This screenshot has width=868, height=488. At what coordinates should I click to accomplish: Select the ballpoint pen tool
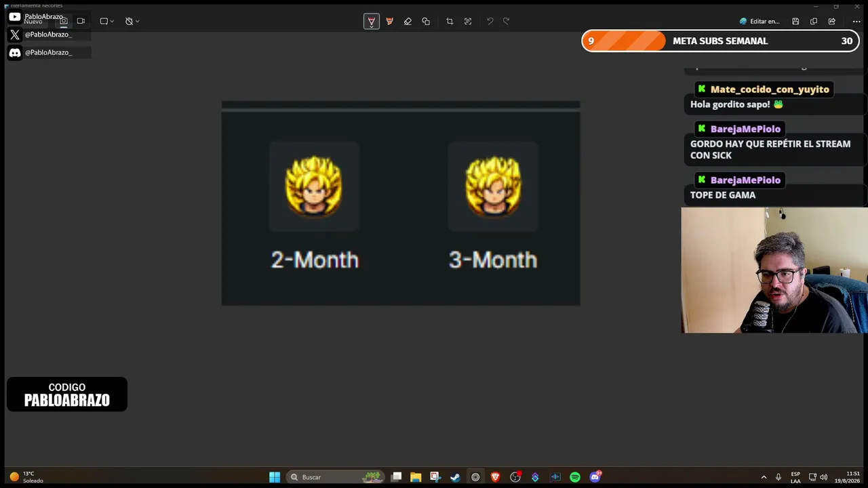point(371,21)
